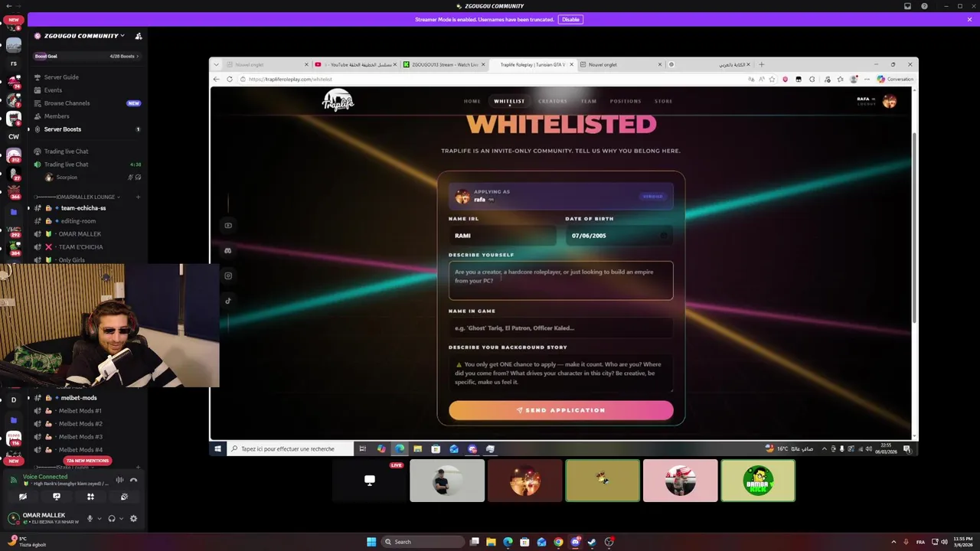Add channel to IOMARMALLEK LOUNGE category
This screenshot has height=551, width=980.
(138, 197)
